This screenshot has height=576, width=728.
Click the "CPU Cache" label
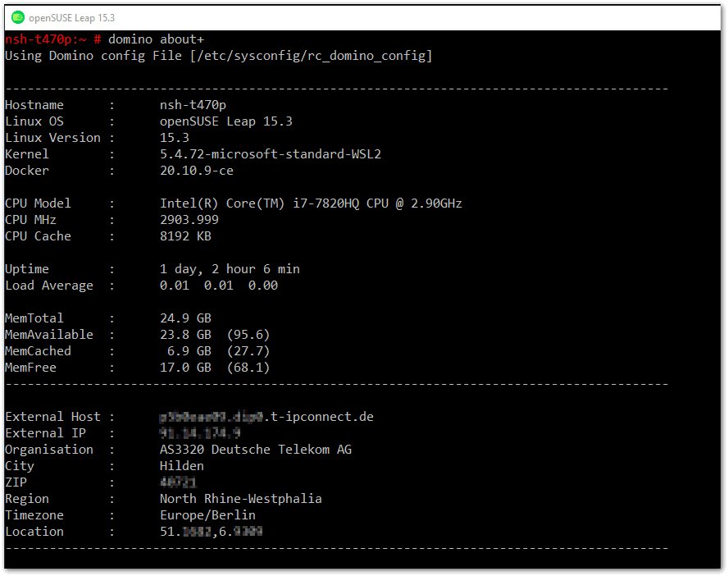point(38,236)
